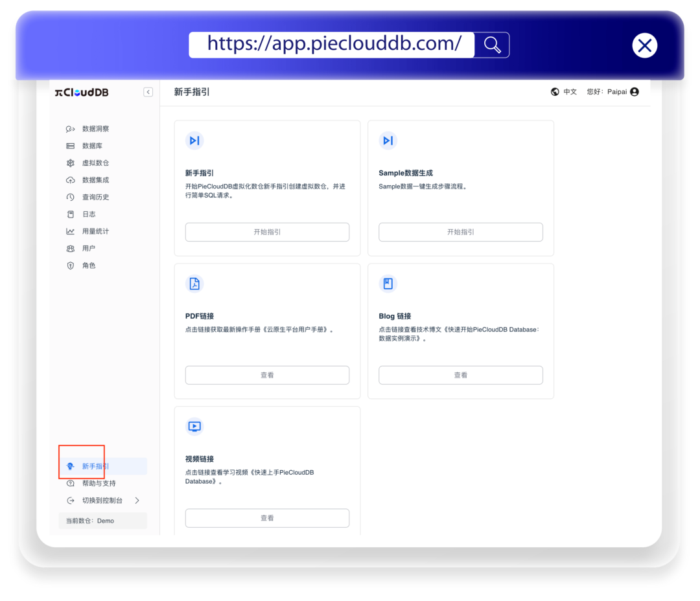Image resolution: width=700 pixels, height=601 pixels.
Task: Click the 切换到控制台 switch icon
Action: click(x=70, y=501)
